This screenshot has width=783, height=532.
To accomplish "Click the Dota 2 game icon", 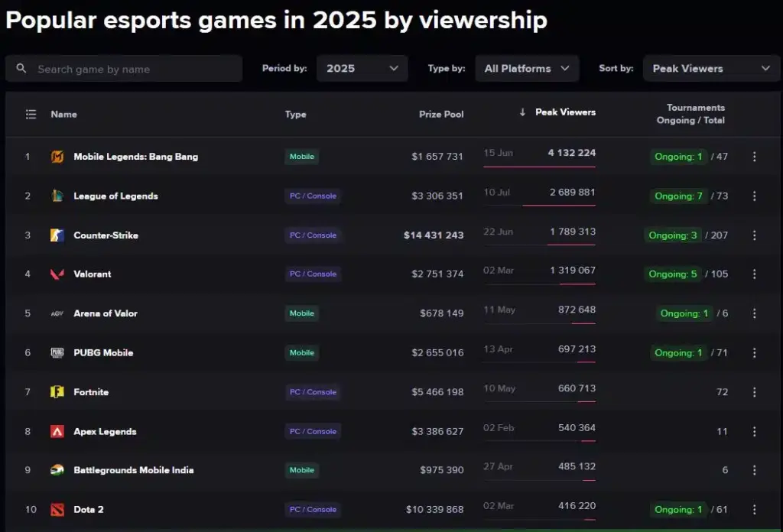I will (x=57, y=510).
